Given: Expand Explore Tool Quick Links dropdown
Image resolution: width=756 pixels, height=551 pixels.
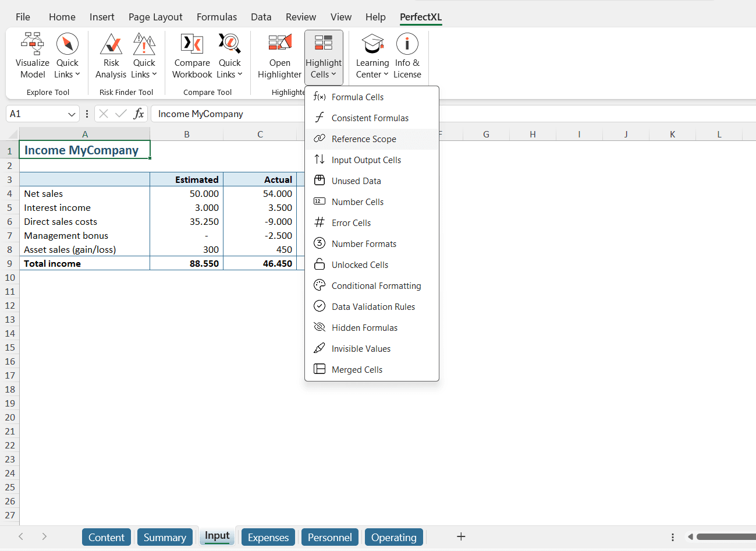Looking at the screenshot, I should point(68,56).
